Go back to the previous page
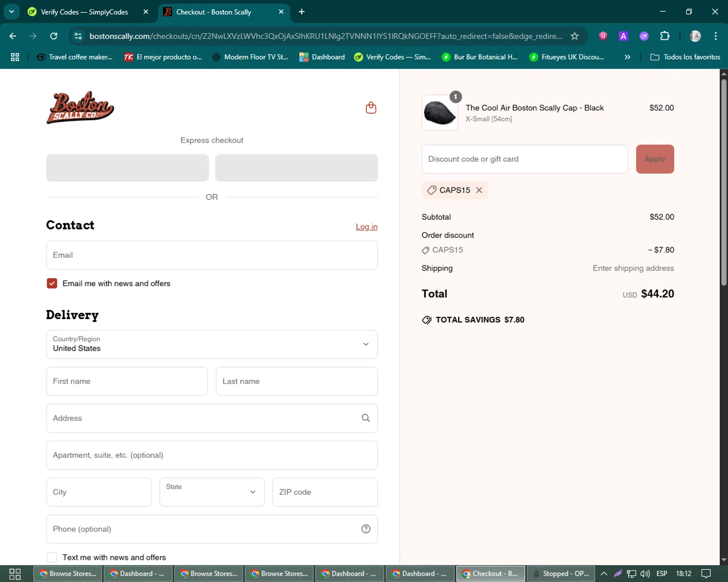The height and width of the screenshot is (582, 728). (13, 36)
